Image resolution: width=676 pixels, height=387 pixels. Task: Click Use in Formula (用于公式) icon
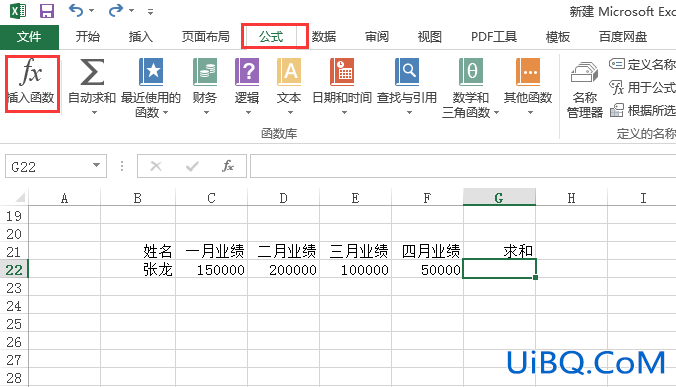pos(617,87)
